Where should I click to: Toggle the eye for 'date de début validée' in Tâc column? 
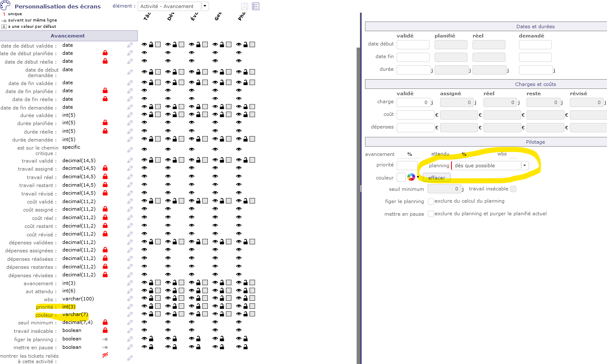[144, 45]
